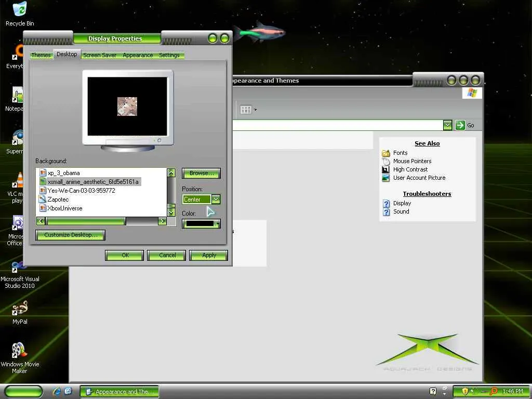The height and width of the screenshot is (399, 532).
Task: Click the Fonts link text
Action: click(x=401, y=153)
